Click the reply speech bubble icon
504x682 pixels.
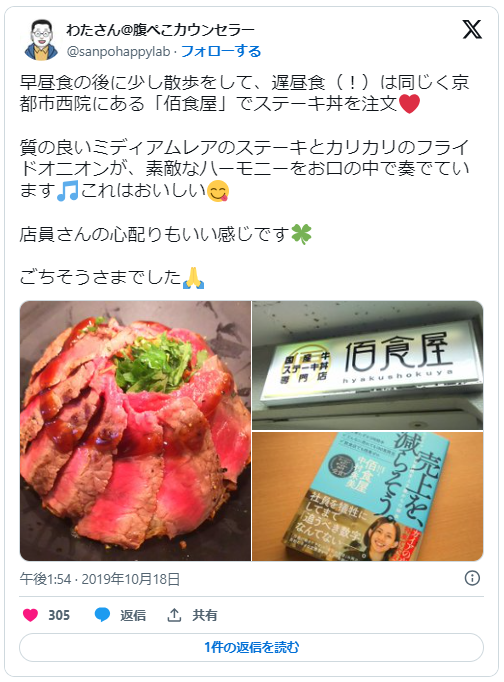click(x=102, y=615)
